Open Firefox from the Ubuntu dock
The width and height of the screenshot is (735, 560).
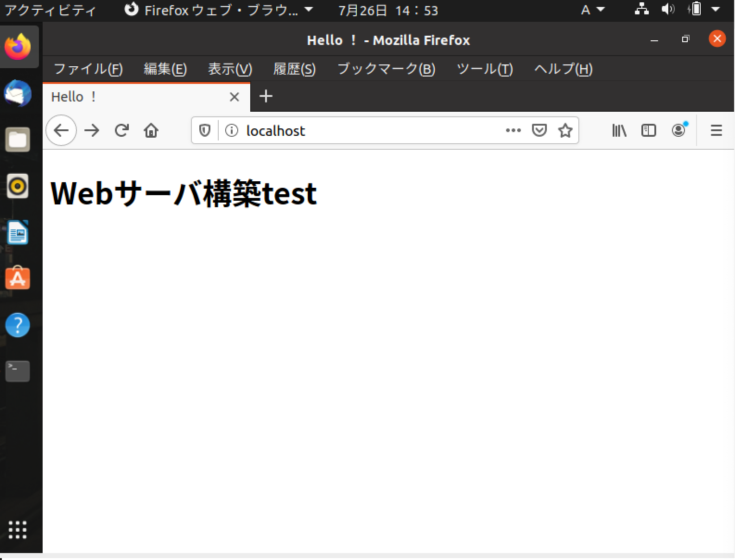pos(18,47)
